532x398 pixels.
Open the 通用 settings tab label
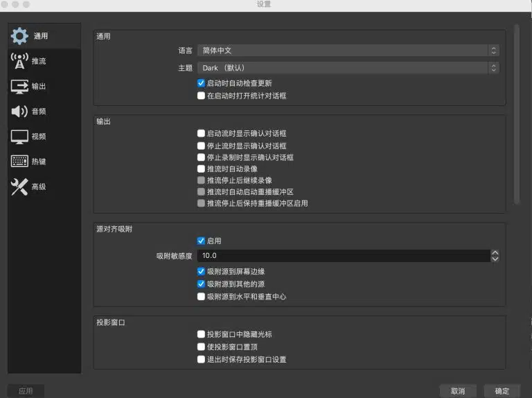click(41, 36)
